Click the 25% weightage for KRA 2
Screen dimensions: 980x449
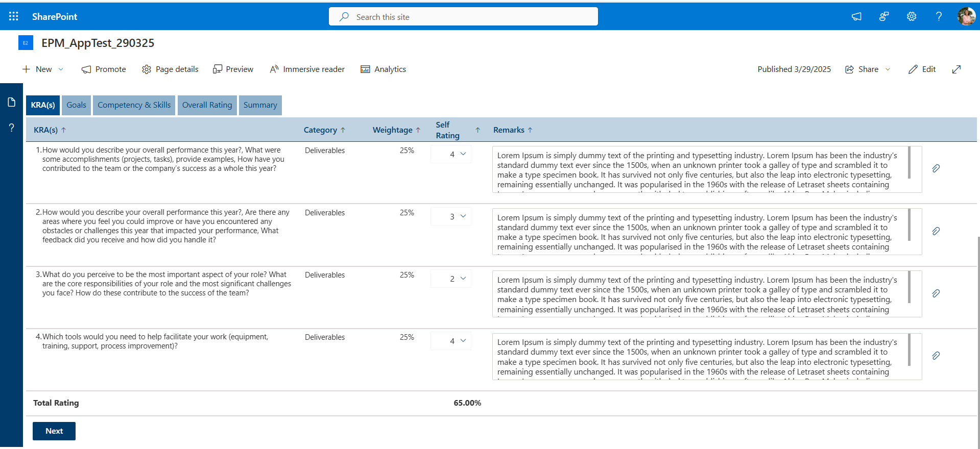[x=407, y=213]
